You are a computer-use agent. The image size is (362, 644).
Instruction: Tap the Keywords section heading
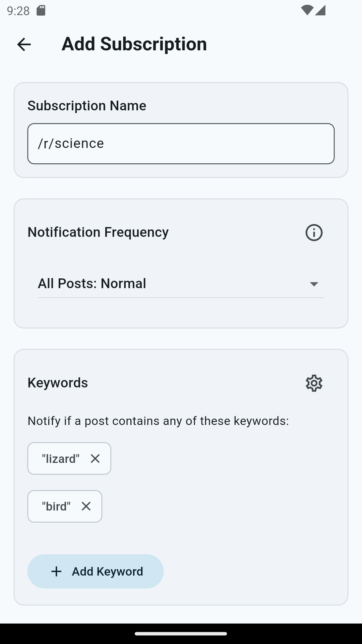pyautogui.click(x=58, y=383)
